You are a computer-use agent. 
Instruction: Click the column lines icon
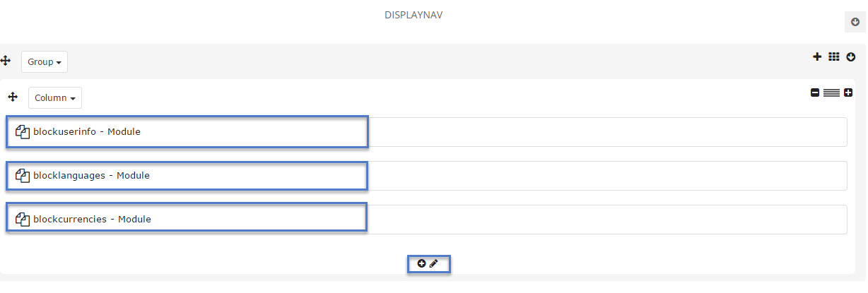(831, 92)
